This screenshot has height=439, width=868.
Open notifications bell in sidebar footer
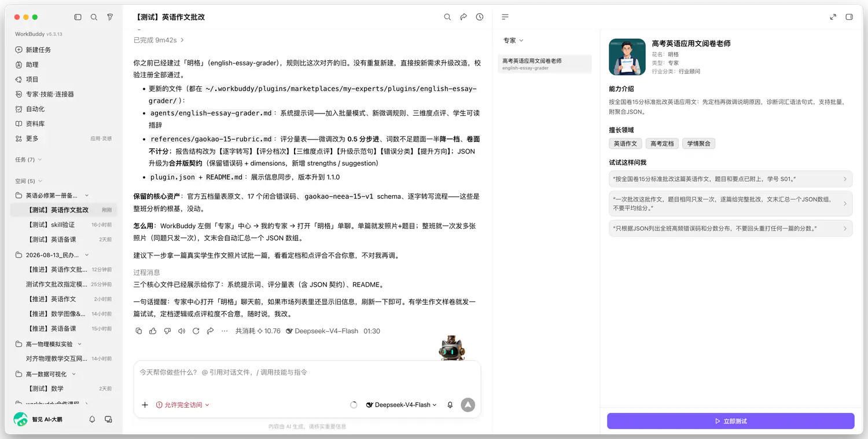(x=92, y=419)
